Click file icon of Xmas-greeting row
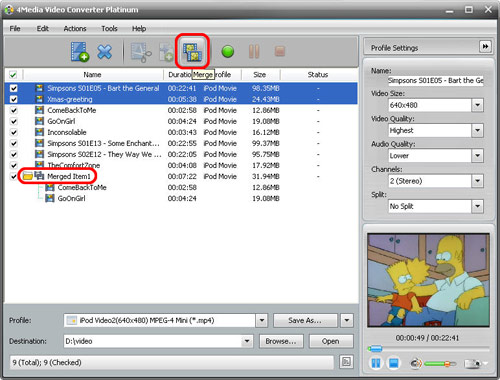The image size is (500, 380). point(40,99)
